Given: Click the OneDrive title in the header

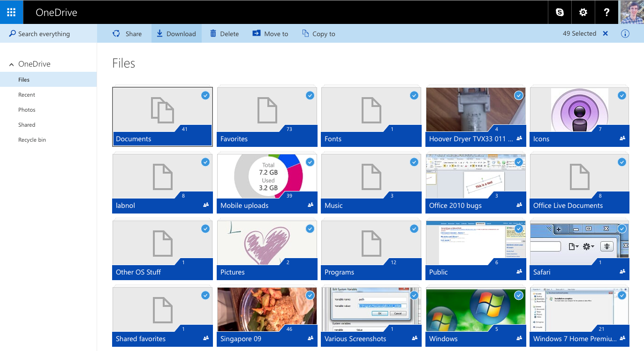Looking at the screenshot, I should click(56, 13).
